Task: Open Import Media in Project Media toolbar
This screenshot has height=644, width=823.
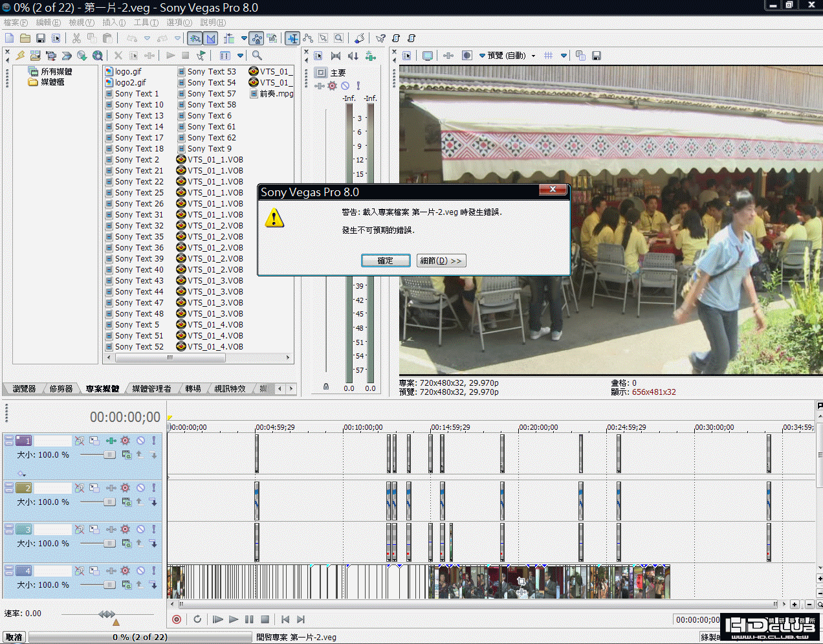Action: coord(36,56)
